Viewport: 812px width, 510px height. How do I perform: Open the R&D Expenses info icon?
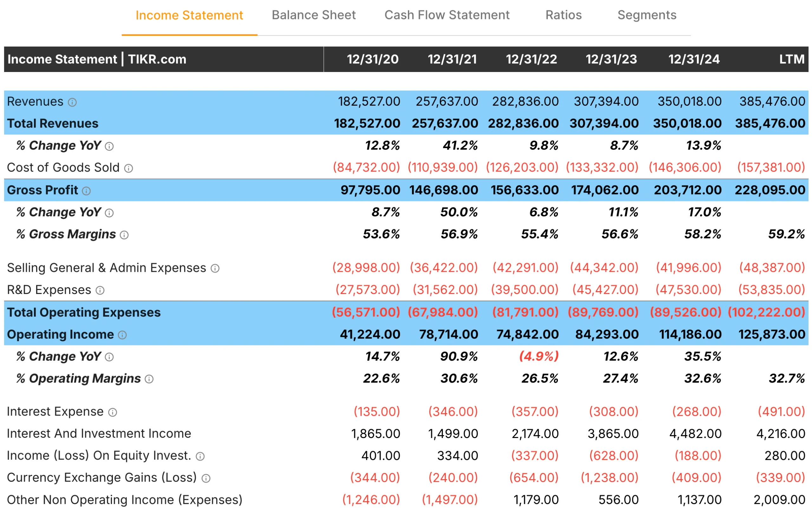coord(100,290)
